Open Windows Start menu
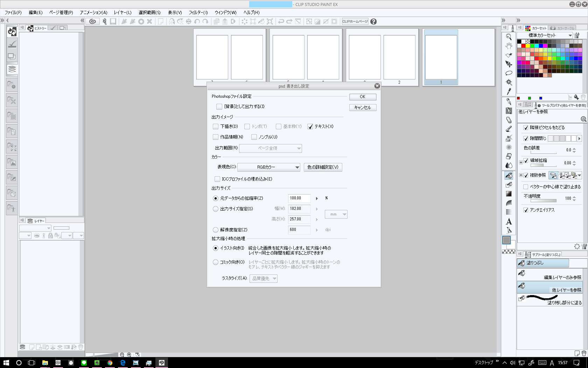Viewport: 588px width, 368px height. [x=6, y=363]
